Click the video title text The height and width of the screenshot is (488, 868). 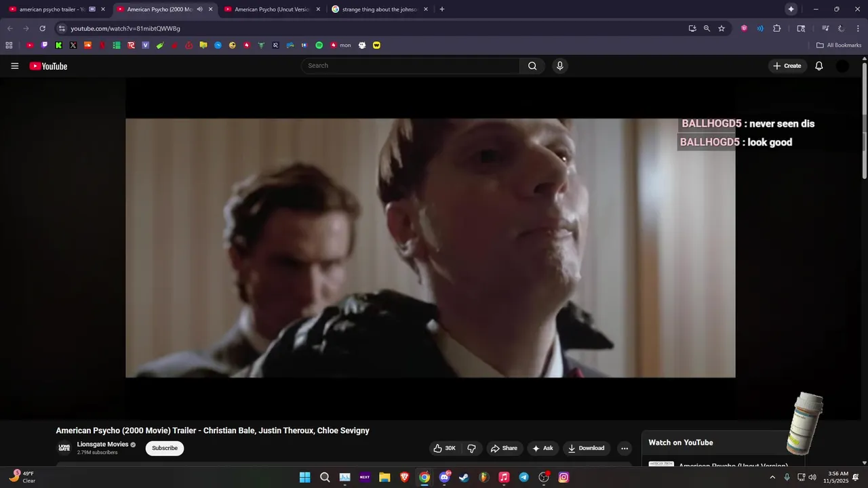pos(212,430)
